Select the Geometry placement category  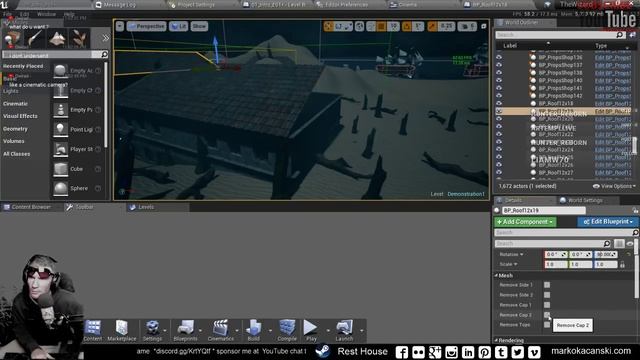16,129
